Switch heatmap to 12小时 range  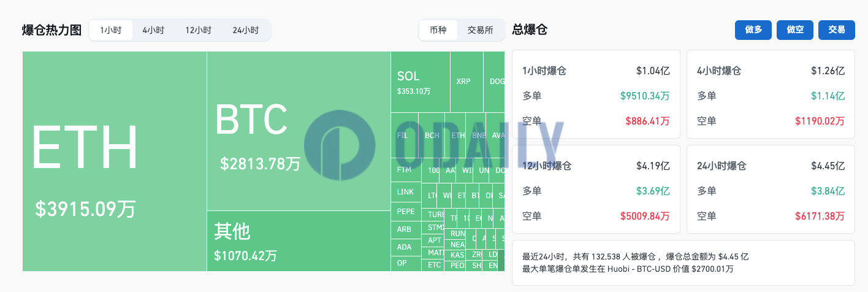click(198, 30)
